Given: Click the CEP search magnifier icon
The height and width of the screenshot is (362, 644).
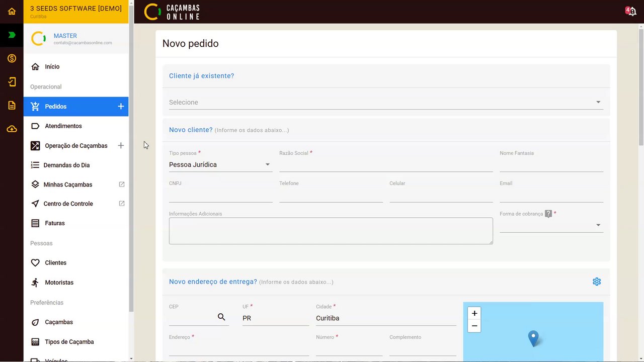Looking at the screenshot, I should [221, 317].
